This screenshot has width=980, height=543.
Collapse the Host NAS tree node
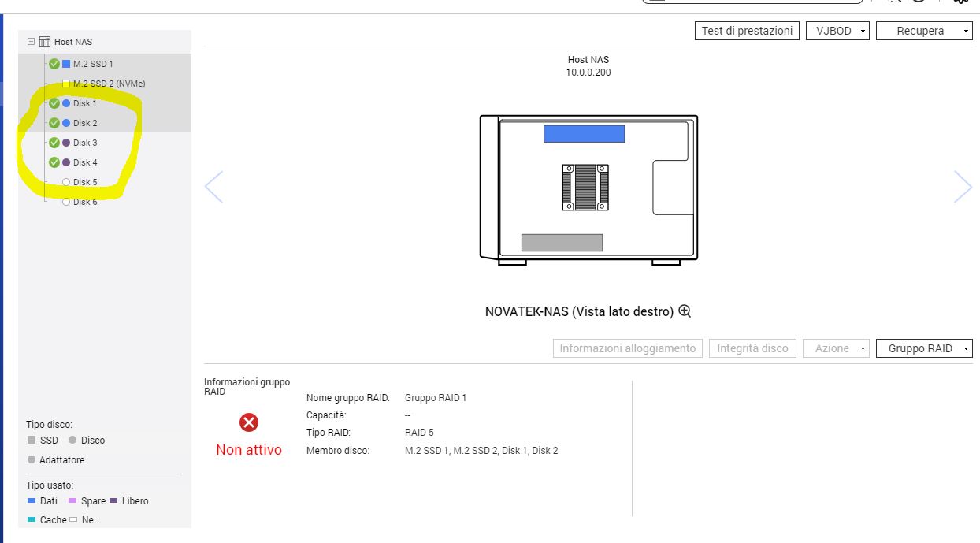coord(31,42)
